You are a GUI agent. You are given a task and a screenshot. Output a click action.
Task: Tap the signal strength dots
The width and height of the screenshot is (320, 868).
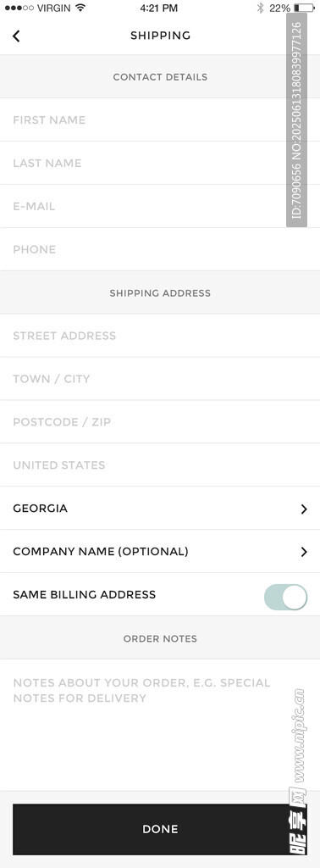(x=19, y=8)
